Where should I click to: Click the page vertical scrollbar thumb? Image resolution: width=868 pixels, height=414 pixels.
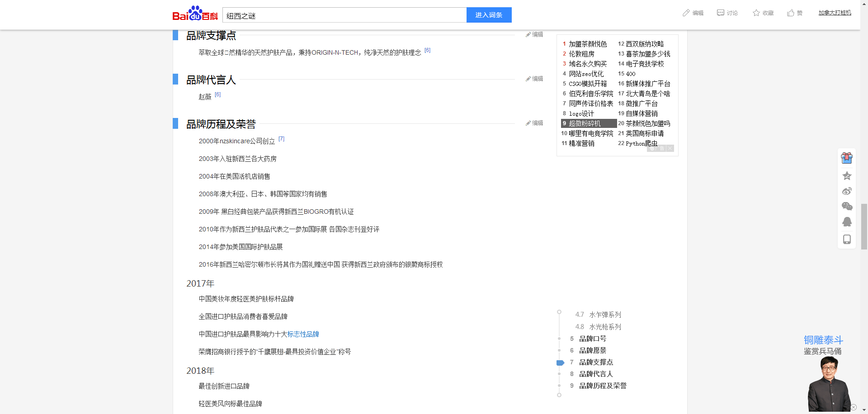[x=864, y=226]
